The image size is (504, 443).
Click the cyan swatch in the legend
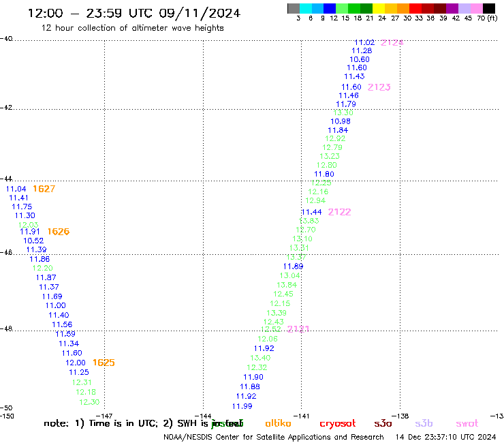(x=306, y=8)
